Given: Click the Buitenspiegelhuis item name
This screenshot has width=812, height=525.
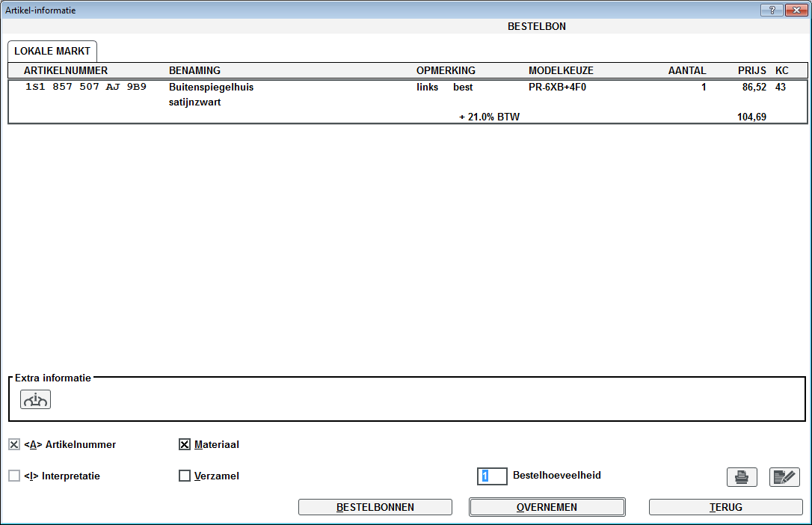Looking at the screenshot, I should [x=212, y=87].
